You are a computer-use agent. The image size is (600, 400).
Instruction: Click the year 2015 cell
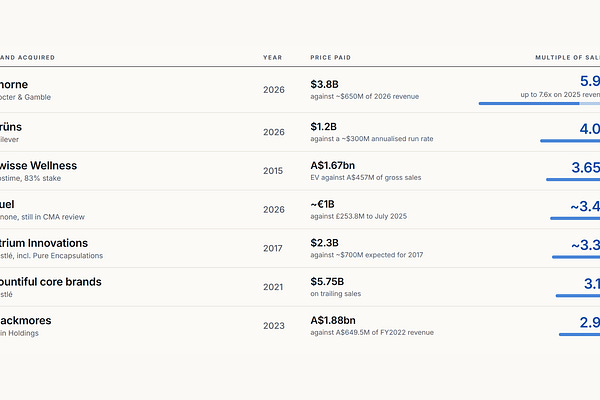(273, 171)
